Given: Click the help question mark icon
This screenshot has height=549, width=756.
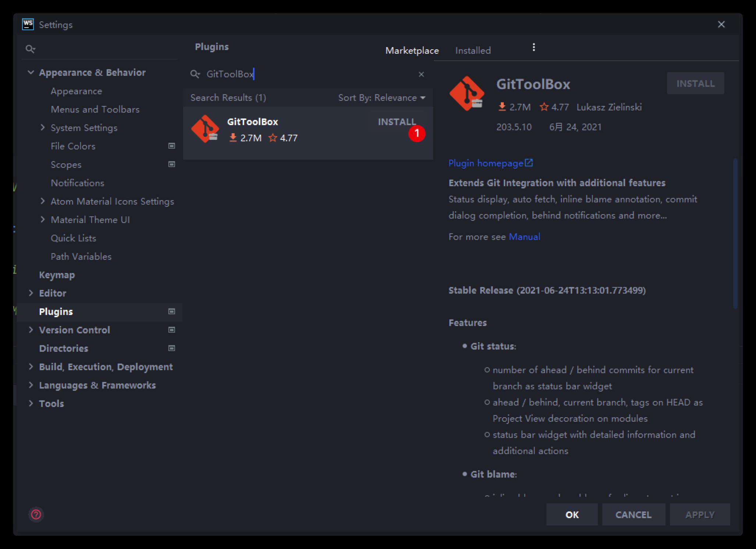Looking at the screenshot, I should [x=36, y=514].
